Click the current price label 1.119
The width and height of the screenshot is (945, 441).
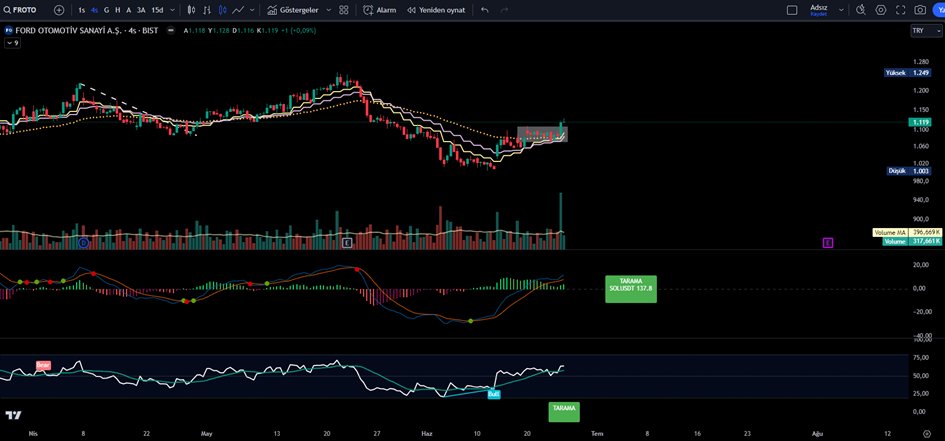click(920, 122)
